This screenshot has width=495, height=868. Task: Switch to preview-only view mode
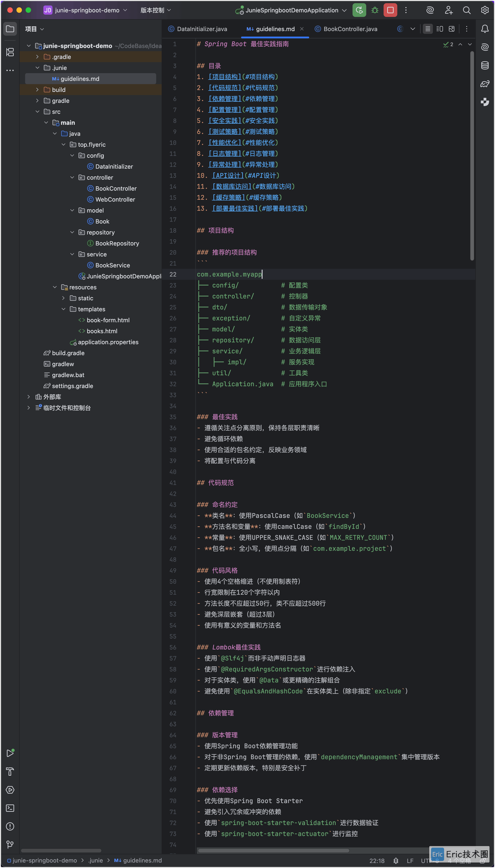(x=451, y=29)
